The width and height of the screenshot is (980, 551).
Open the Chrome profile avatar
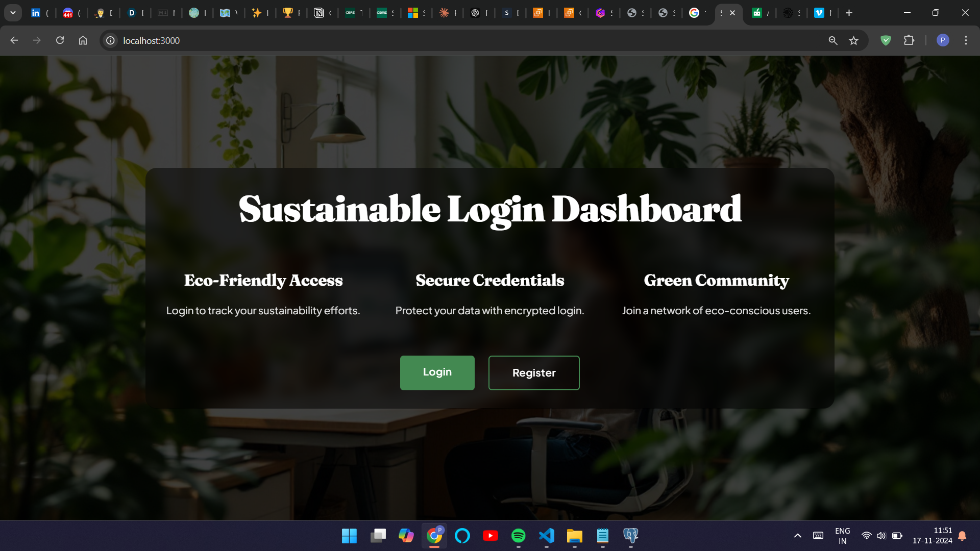(x=943, y=40)
